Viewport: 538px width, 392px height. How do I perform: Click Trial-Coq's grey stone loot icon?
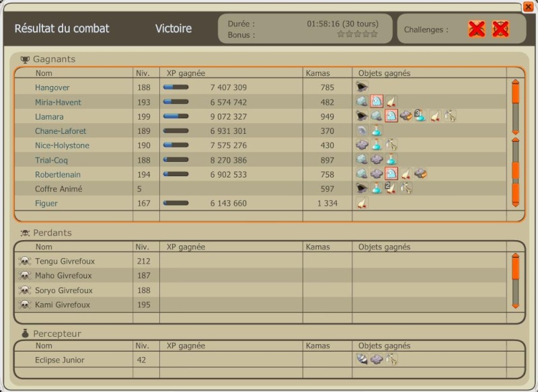[x=362, y=159]
